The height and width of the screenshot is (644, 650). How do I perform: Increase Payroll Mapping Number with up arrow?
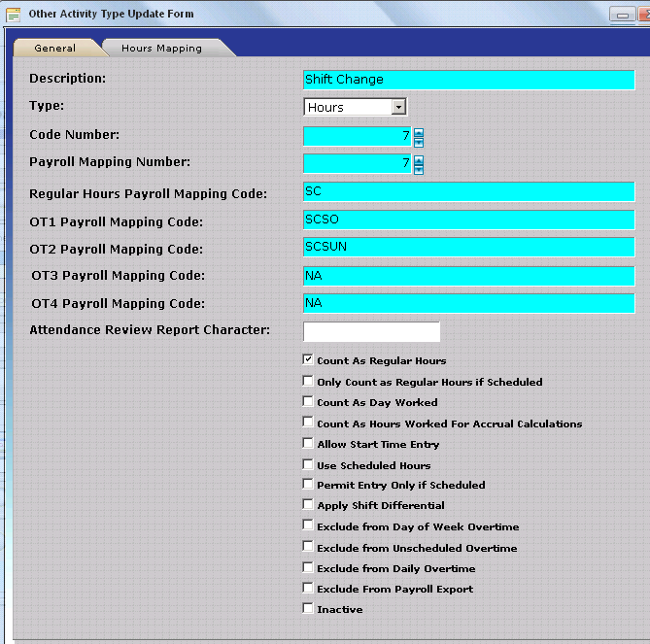[x=419, y=159]
